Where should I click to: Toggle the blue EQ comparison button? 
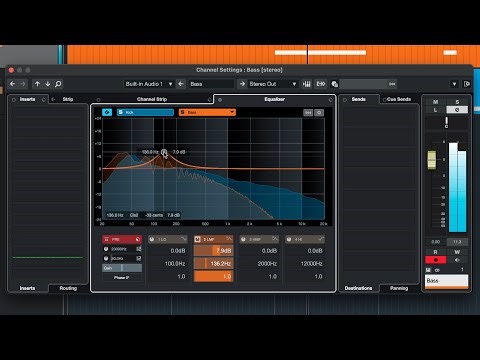[107, 112]
